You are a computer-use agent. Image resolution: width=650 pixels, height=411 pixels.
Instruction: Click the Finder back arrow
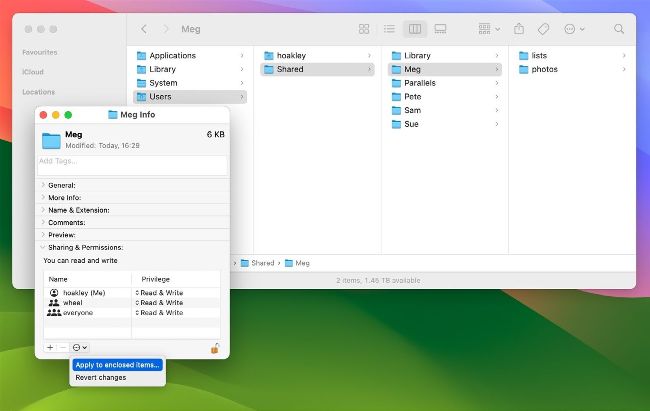point(144,29)
